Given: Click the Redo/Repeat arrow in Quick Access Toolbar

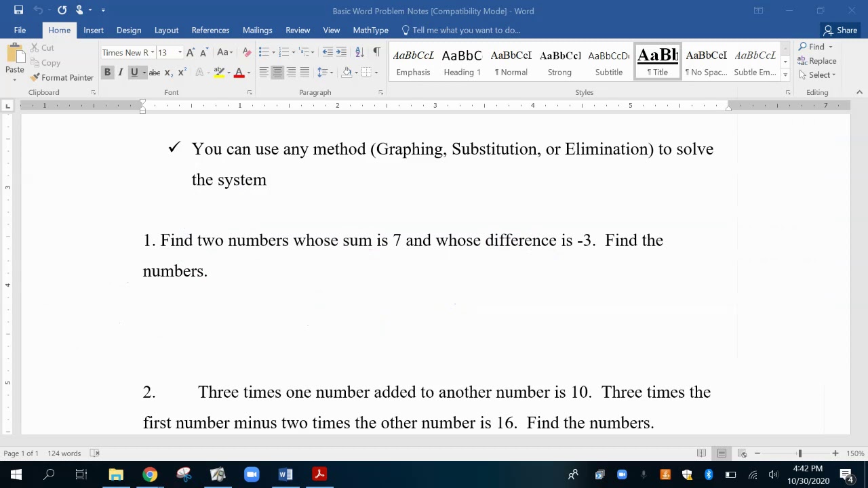Looking at the screenshot, I should pyautogui.click(x=62, y=10).
